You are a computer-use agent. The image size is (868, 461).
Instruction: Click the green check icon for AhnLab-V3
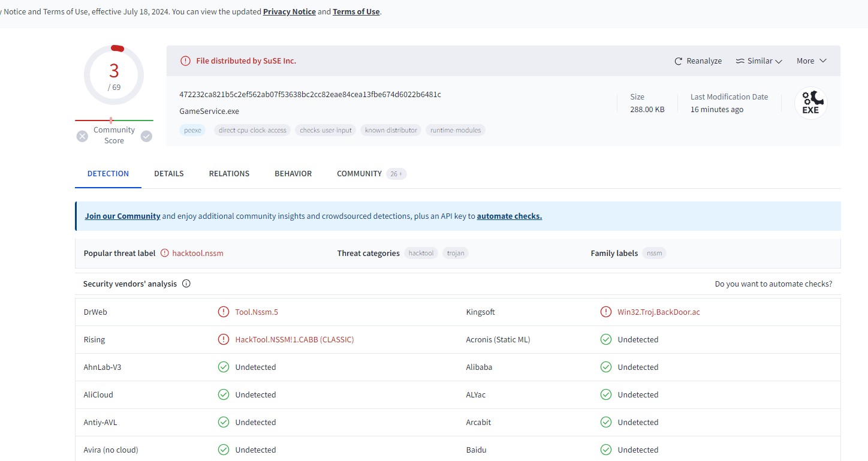tap(224, 367)
